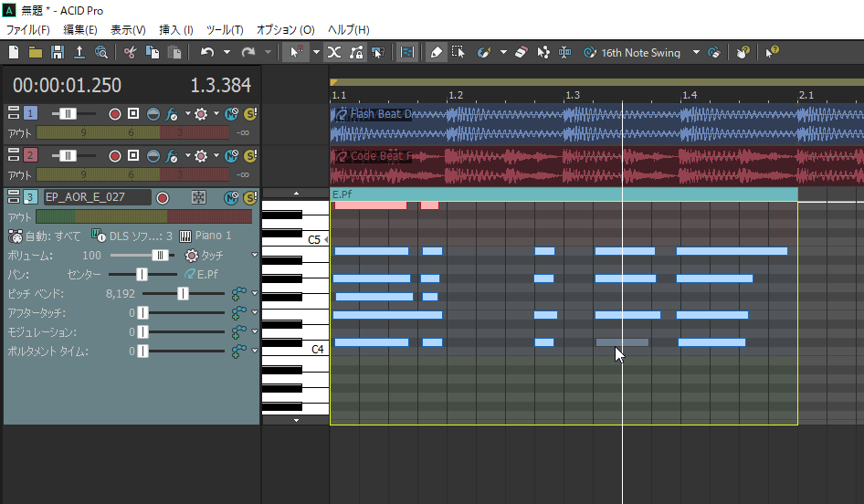Click the track 3 snowflake freeze icon
This screenshot has width=864, height=504.
198,197
